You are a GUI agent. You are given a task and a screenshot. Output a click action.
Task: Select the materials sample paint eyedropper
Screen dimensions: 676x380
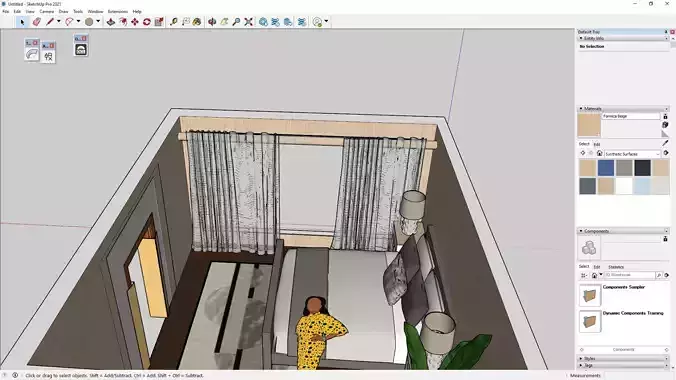(665, 143)
